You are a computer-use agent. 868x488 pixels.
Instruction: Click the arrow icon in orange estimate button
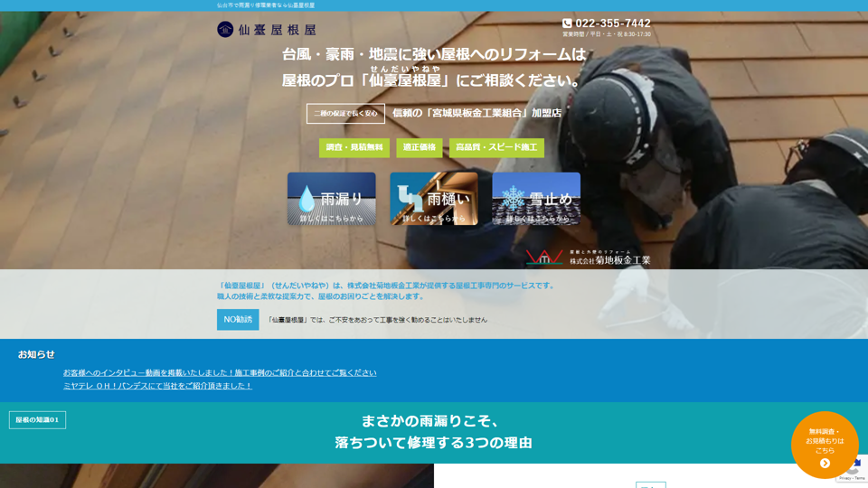click(x=825, y=464)
